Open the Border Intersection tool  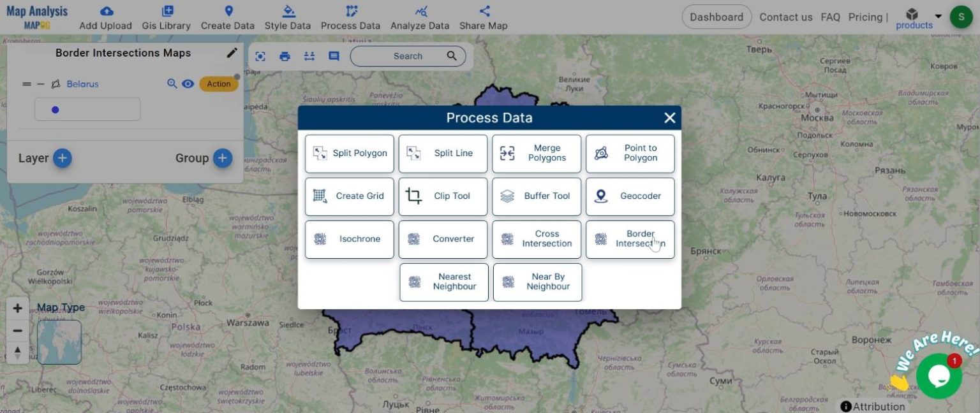[630, 240]
